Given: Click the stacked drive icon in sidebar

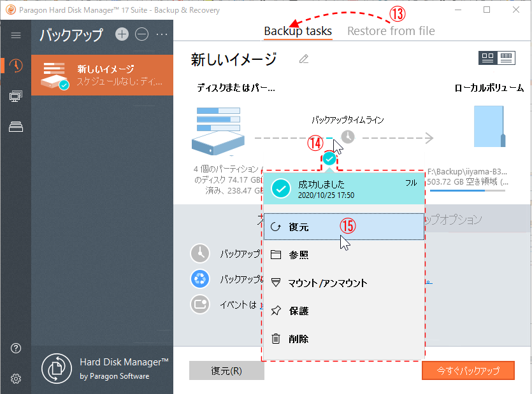Looking at the screenshot, I should coord(16,127).
